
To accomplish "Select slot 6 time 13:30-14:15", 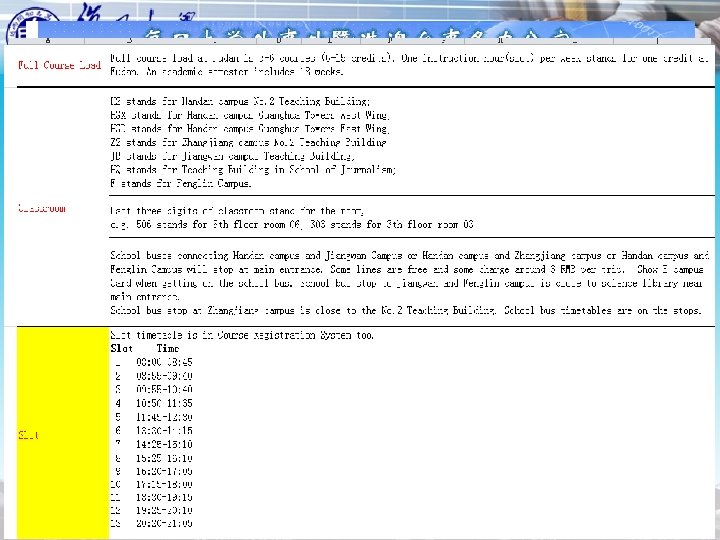I will [164, 431].
